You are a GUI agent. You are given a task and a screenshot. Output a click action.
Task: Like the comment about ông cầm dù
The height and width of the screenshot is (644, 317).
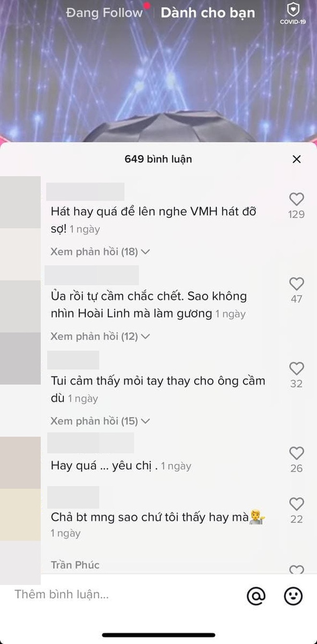pos(296,368)
